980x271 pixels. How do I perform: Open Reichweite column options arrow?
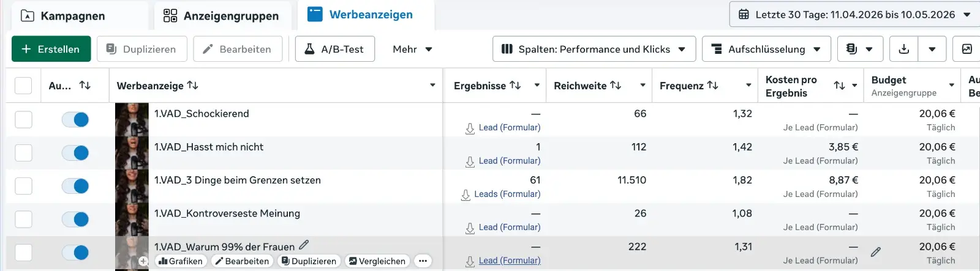(643, 86)
